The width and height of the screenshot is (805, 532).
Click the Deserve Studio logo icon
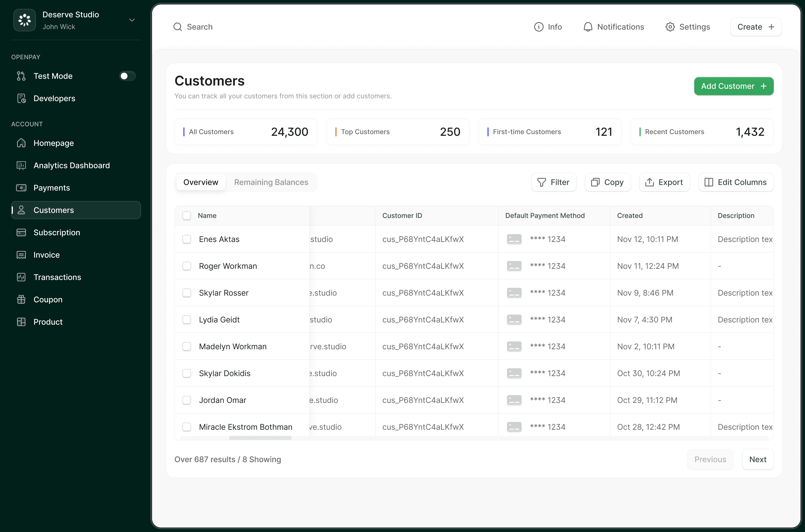24,20
